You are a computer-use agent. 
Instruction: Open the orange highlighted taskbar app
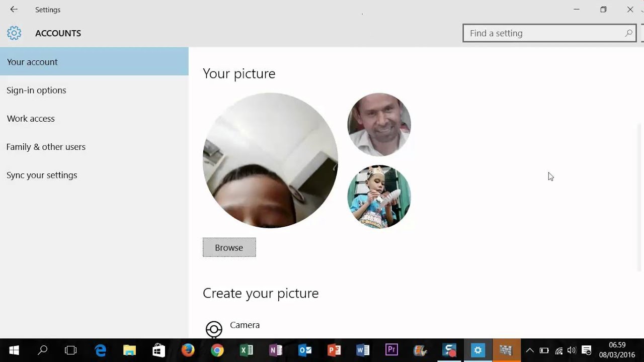click(506, 350)
